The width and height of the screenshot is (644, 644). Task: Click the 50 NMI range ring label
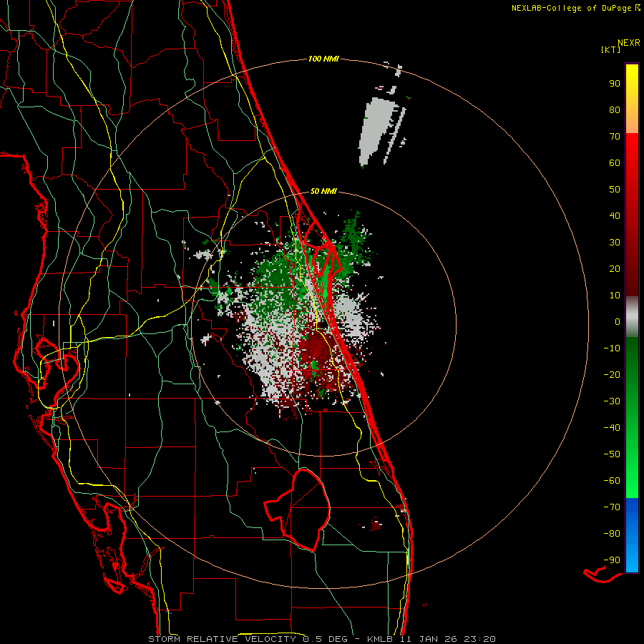point(323,191)
